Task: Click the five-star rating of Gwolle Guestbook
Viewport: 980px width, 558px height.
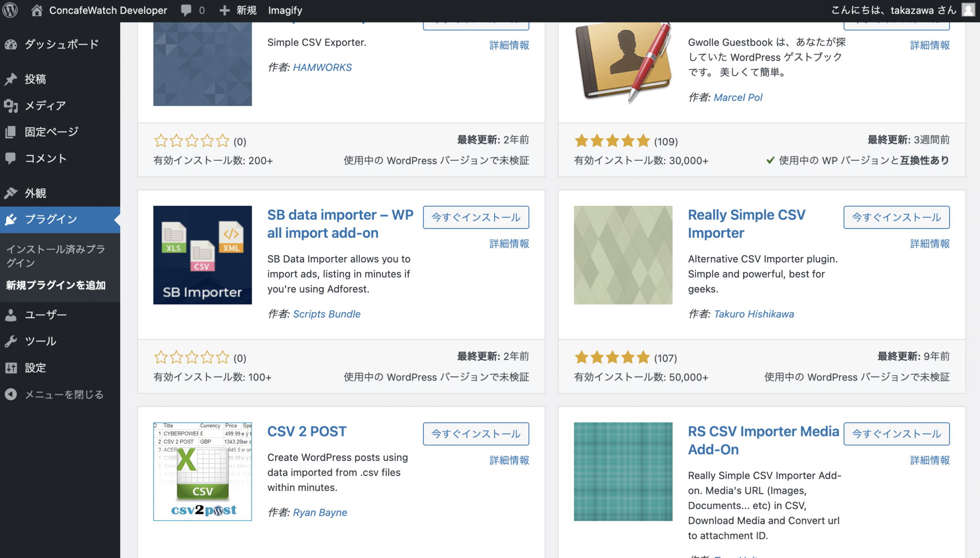Action: (x=612, y=141)
